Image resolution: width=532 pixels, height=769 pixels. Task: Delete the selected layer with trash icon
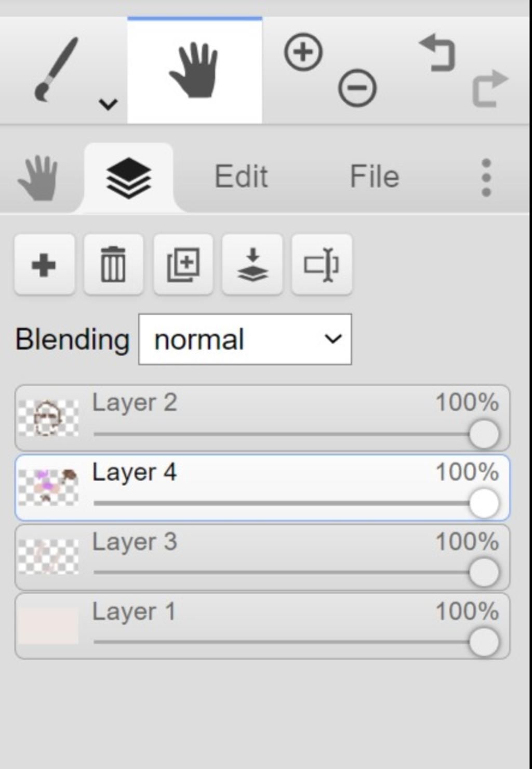[x=113, y=265]
